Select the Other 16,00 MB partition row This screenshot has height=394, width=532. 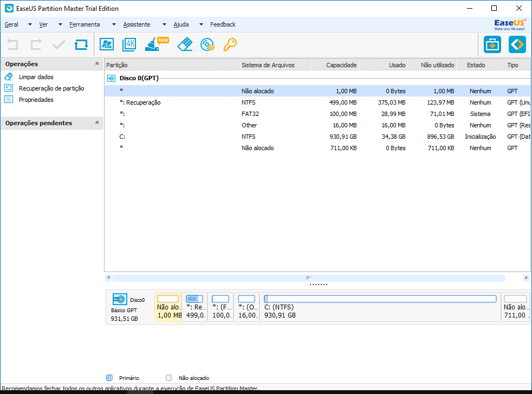(x=317, y=125)
